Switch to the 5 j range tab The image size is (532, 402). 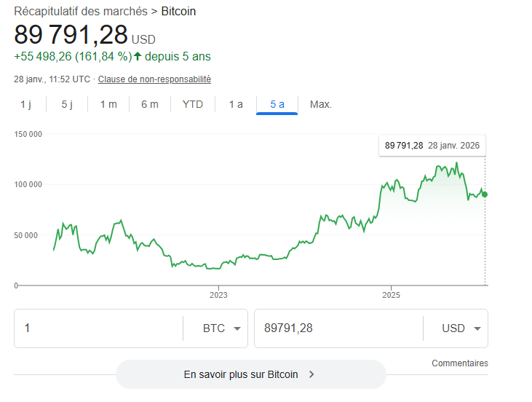[67, 104]
